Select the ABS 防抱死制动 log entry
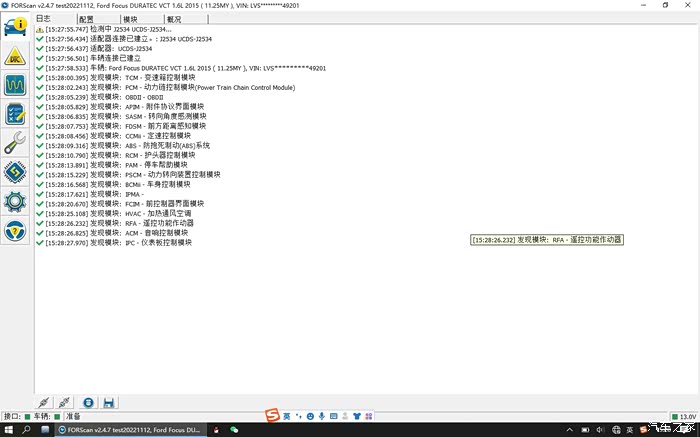 click(123, 146)
